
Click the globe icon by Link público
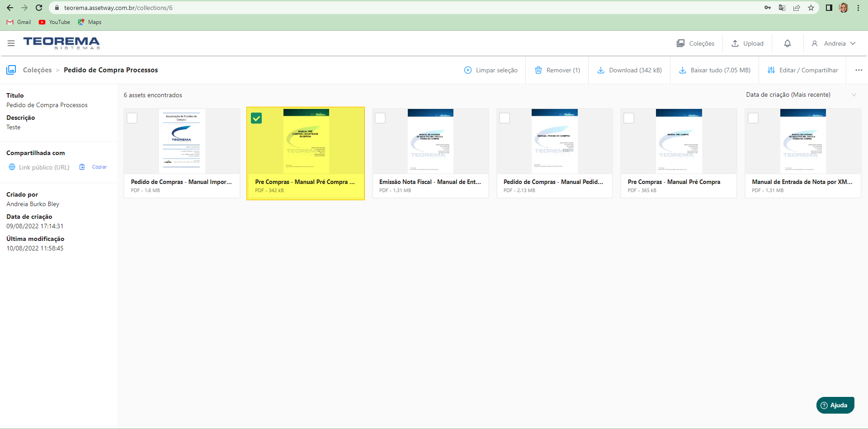click(x=12, y=167)
